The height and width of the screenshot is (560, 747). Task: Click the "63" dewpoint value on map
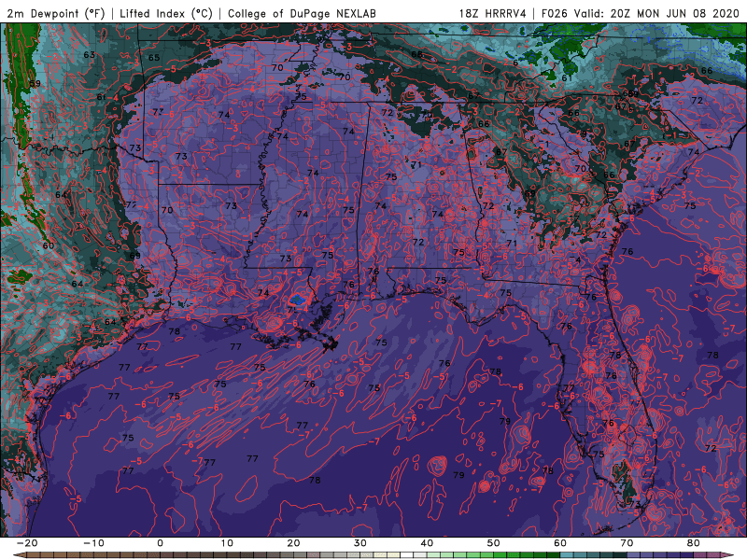click(x=89, y=55)
